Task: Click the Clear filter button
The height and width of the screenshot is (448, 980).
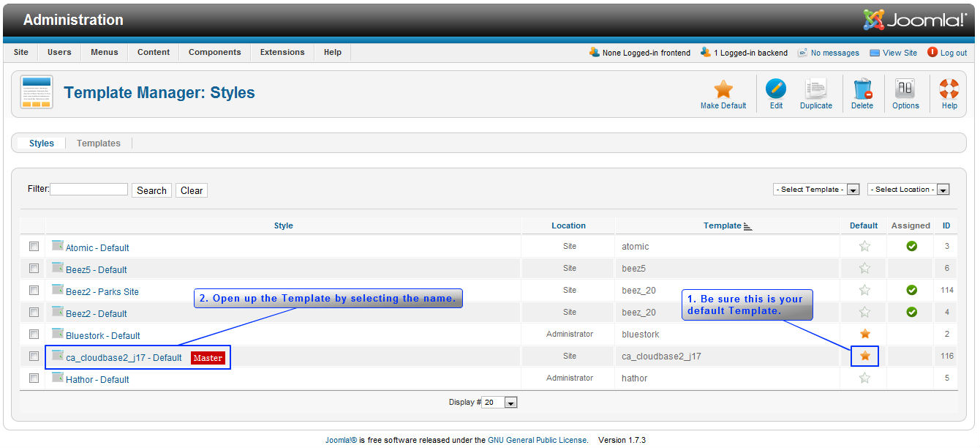Action: click(192, 190)
